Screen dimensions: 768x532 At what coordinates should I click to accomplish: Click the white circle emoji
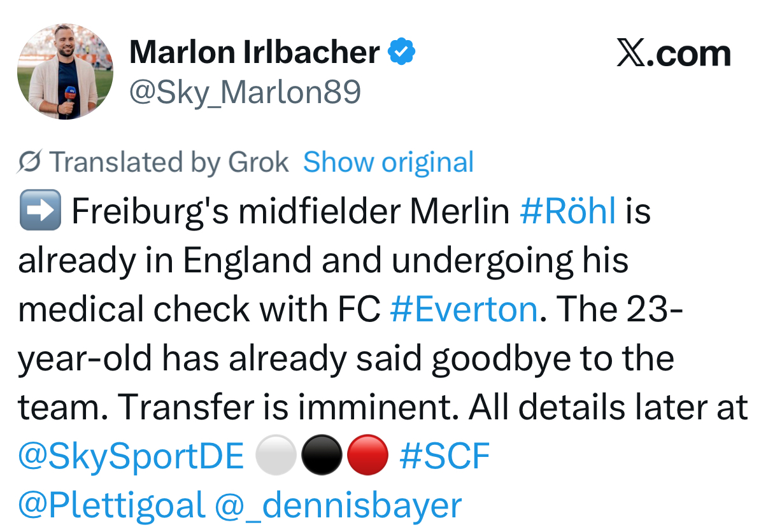pos(276,457)
